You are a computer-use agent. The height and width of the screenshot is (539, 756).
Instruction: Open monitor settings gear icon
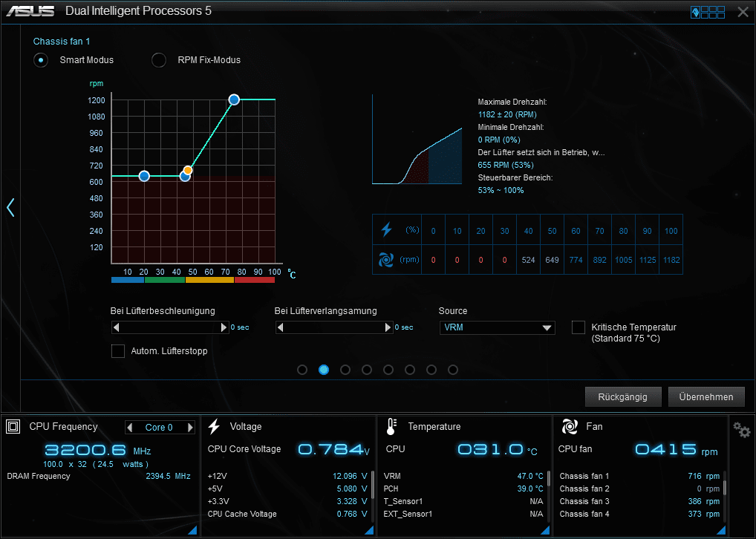(742, 430)
